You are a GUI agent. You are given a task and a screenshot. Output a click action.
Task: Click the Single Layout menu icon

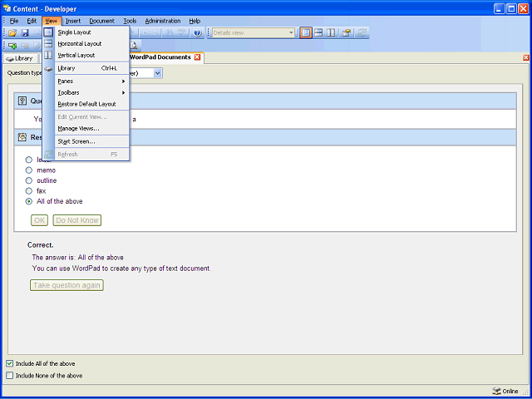tap(48, 32)
